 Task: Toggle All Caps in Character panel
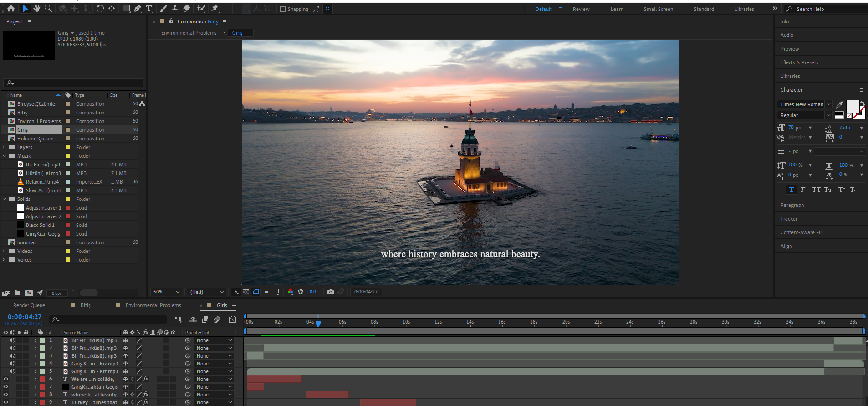[816, 190]
